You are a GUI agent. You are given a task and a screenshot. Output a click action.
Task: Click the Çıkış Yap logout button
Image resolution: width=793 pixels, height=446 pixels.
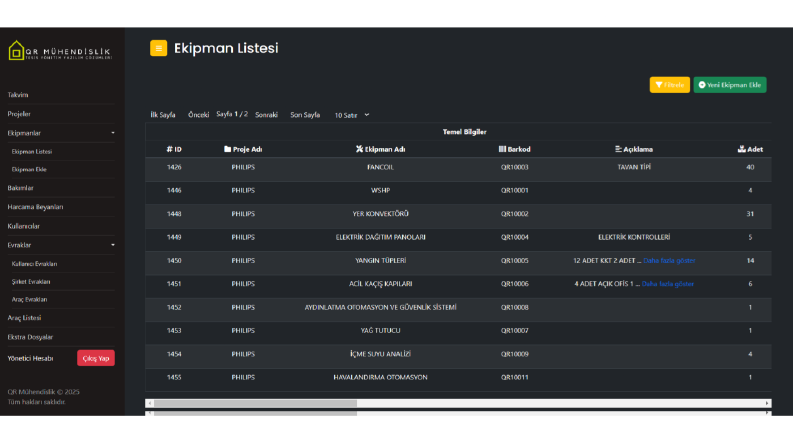pyautogui.click(x=96, y=358)
